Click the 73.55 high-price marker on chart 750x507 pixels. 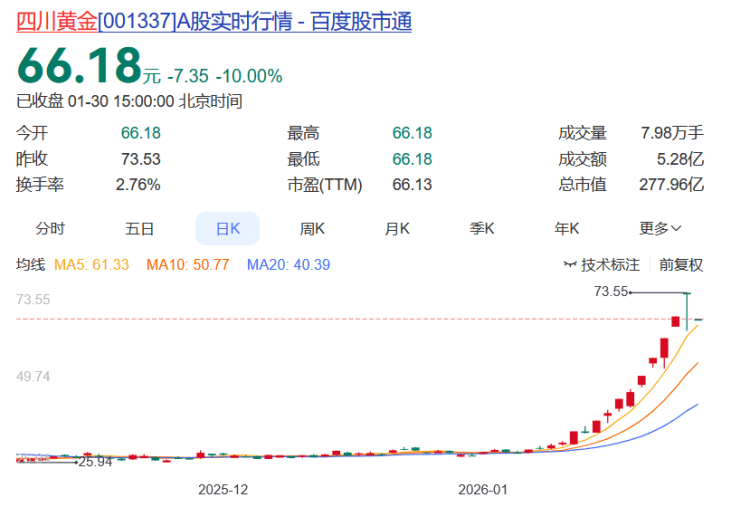tap(610, 291)
